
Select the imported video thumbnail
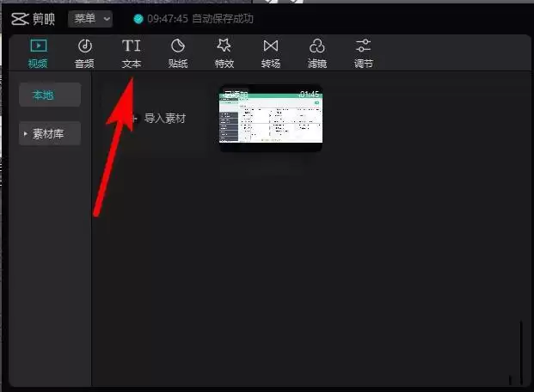[270, 120]
